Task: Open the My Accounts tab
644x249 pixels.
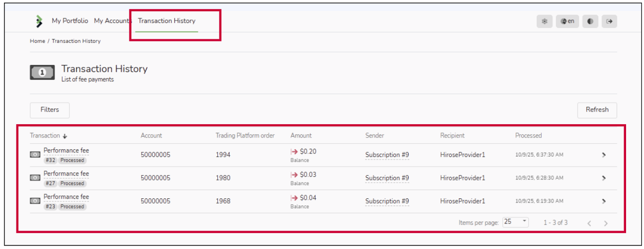Action: 112,21
